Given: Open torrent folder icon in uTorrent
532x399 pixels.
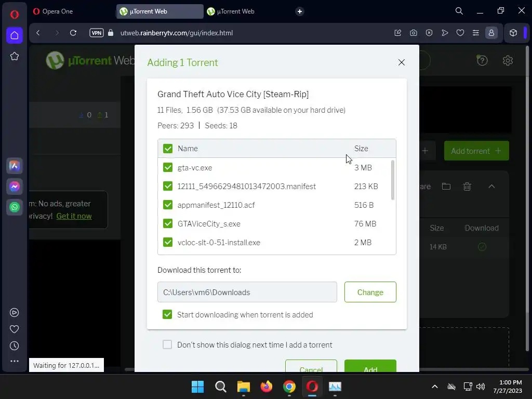Looking at the screenshot, I should click(446, 187).
